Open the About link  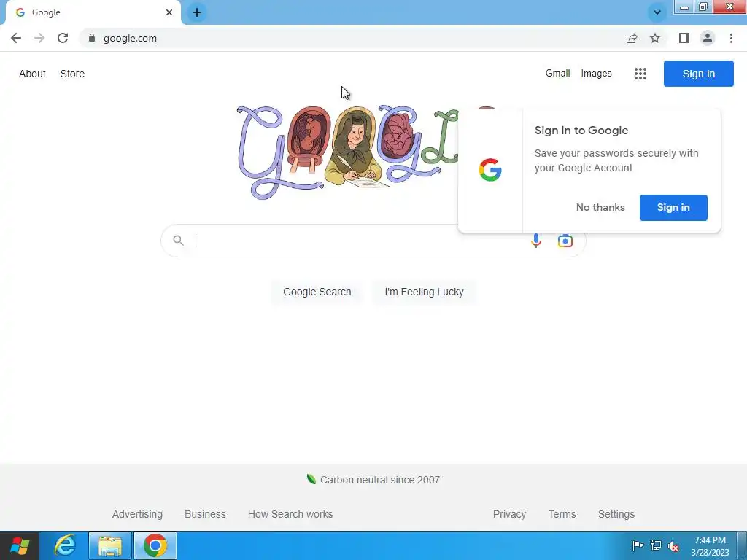pyautogui.click(x=32, y=74)
